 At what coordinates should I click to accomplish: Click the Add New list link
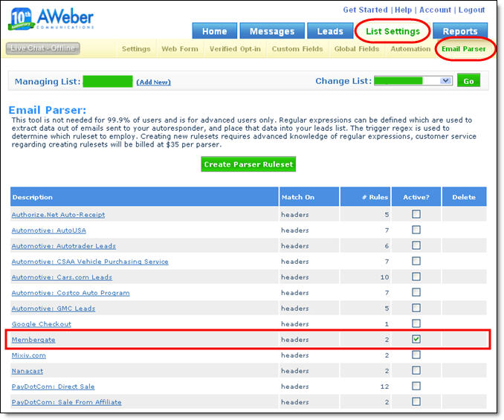coord(153,82)
